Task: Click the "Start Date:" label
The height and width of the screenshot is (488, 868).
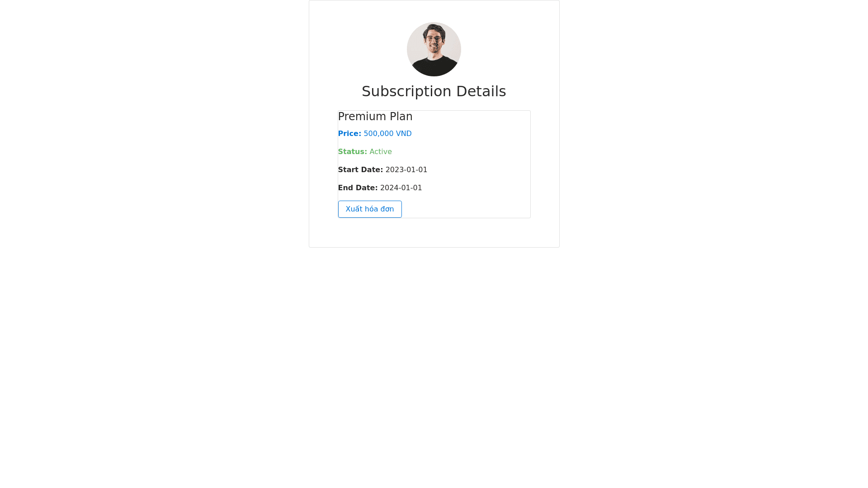Action: [x=360, y=170]
